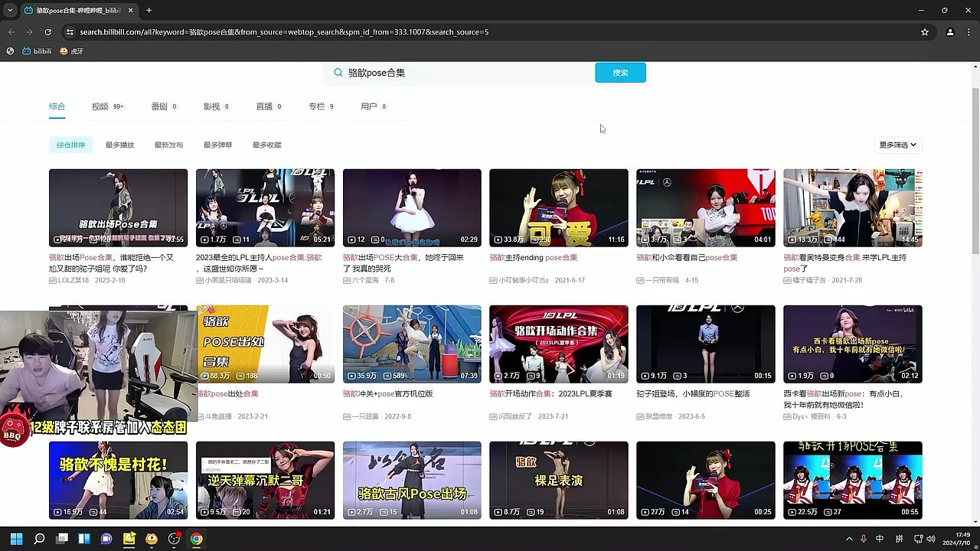The width and height of the screenshot is (980, 551).
Task: Click the apps icon on bookmarks bar
Action: coord(10,51)
